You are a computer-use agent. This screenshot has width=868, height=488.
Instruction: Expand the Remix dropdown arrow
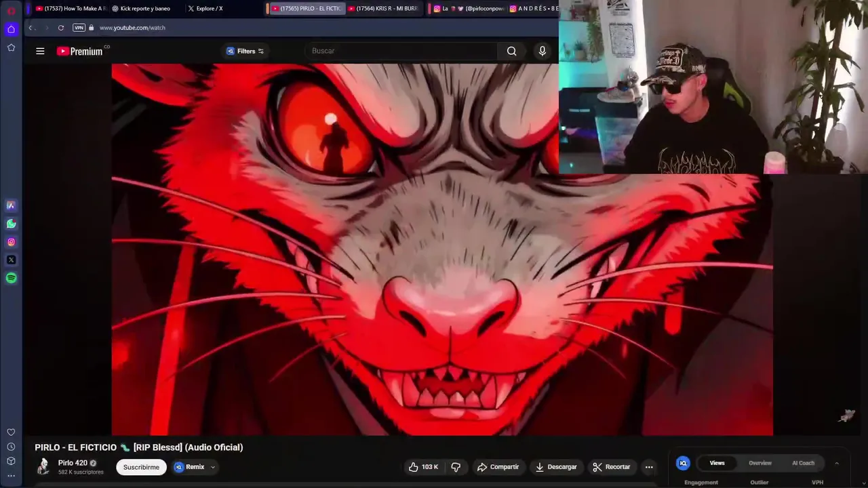tap(212, 467)
